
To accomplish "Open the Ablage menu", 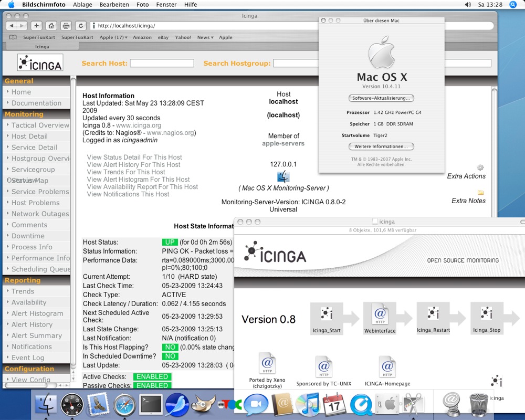I will [x=82, y=5].
